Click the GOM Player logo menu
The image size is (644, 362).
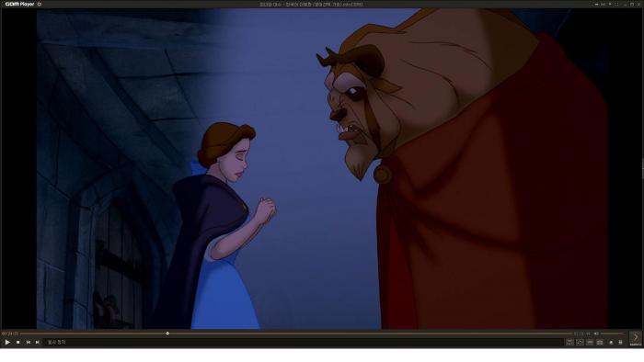(x=19, y=4)
